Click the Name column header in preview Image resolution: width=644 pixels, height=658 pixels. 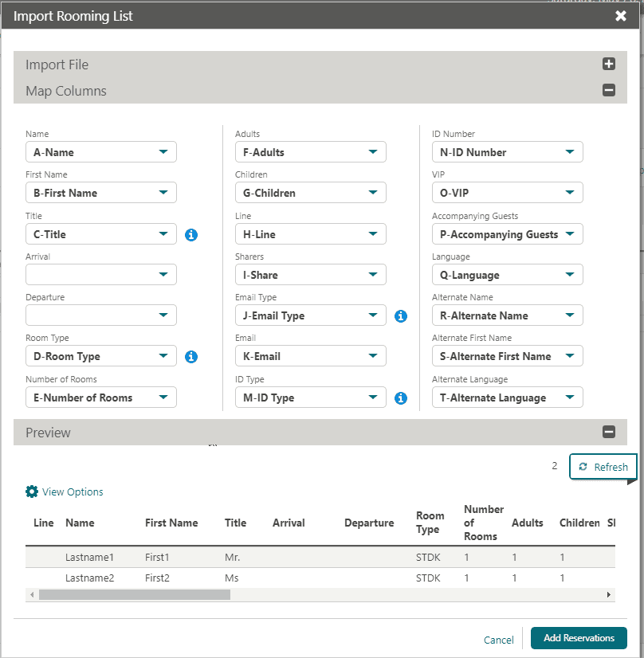point(80,523)
